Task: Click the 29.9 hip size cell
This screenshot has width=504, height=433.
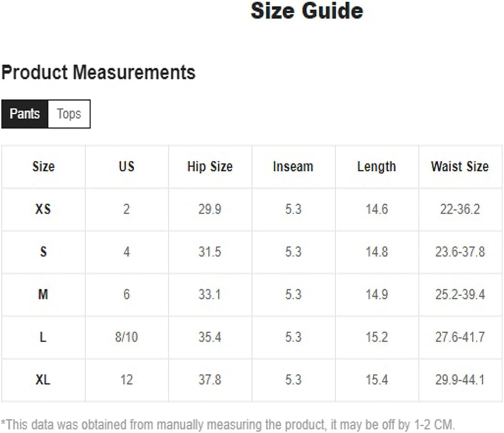Action: pos(210,209)
